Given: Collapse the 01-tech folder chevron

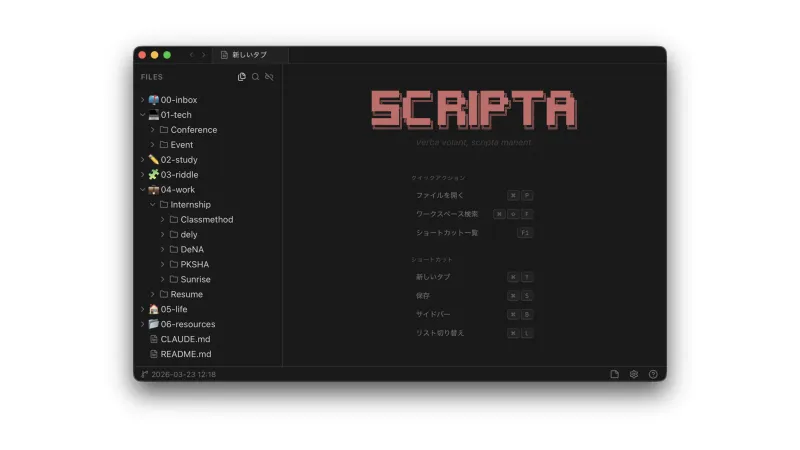Looking at the screenshot, I should 142,115.
